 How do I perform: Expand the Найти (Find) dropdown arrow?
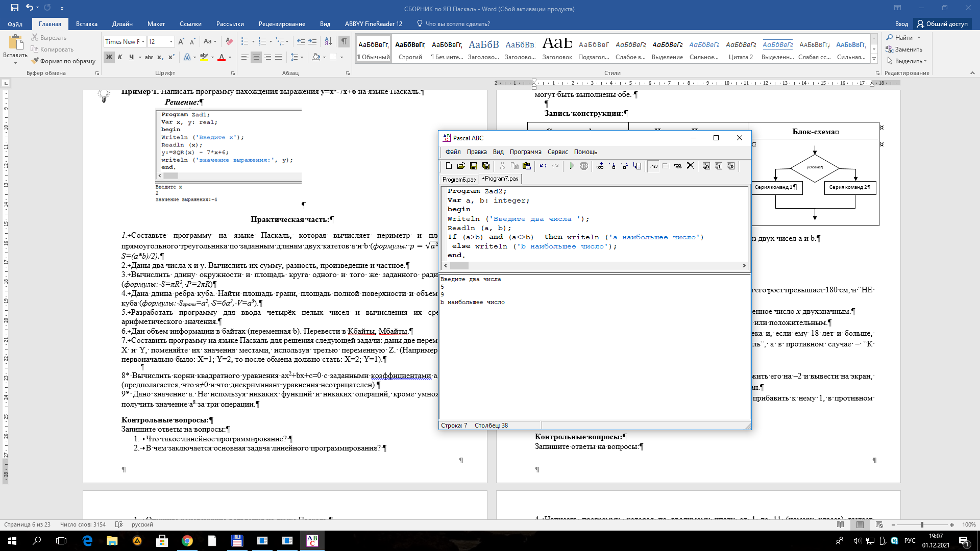pos(919,38)
